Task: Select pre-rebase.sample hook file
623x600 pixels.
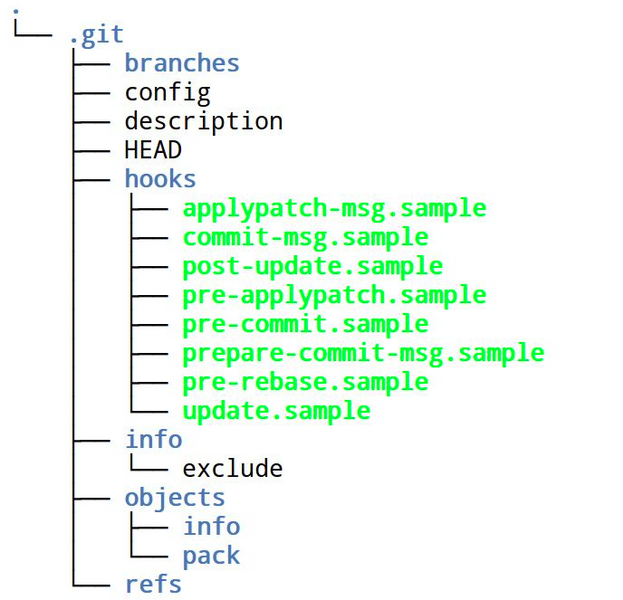Action: pos(305,383)
